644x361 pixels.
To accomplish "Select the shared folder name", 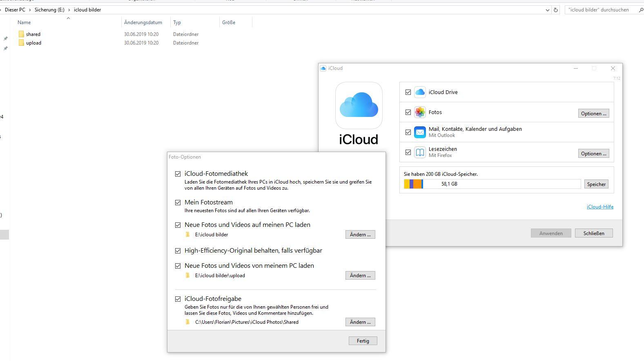I will click(x=33, y=34).
